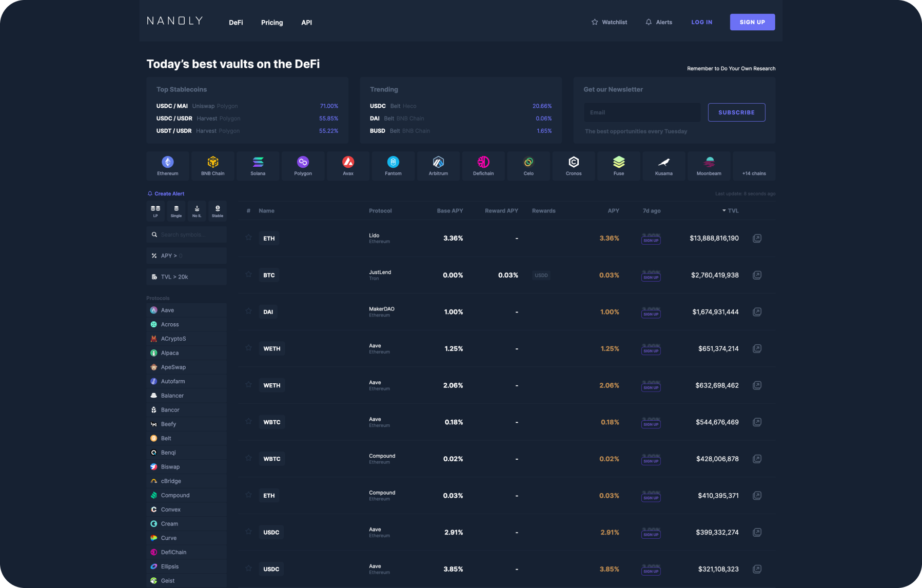Click the APY greater-than filter field
Image resolution: width=922 pixels, height=588 pixels.
[x=186, y=256]
